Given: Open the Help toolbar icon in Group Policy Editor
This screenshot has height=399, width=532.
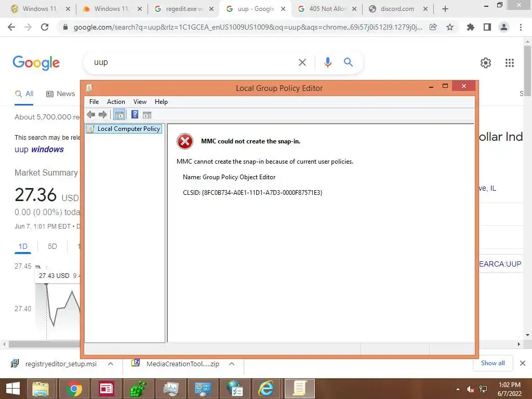Looking at the screenshot, I should 135,115.
